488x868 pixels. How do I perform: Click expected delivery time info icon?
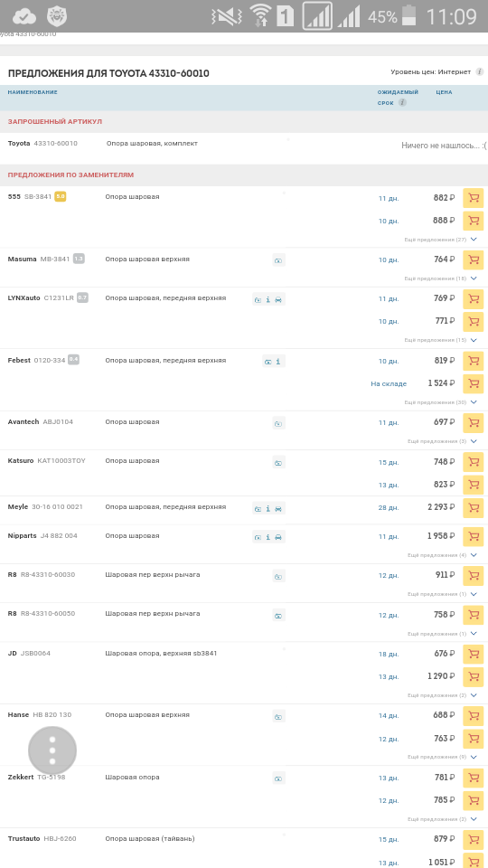(x=402, y=102)
